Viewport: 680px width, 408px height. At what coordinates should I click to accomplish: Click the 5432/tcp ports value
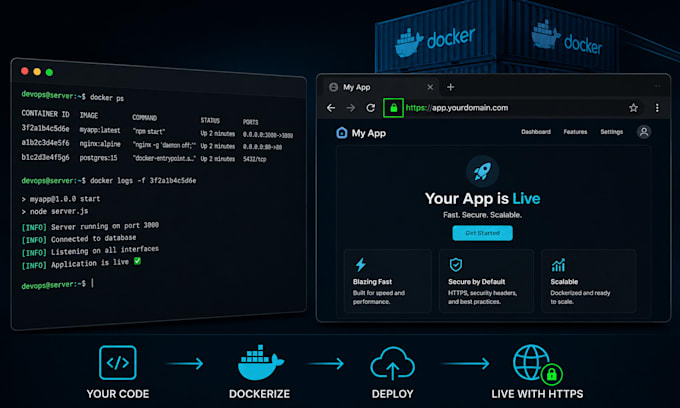coord(255,159)
